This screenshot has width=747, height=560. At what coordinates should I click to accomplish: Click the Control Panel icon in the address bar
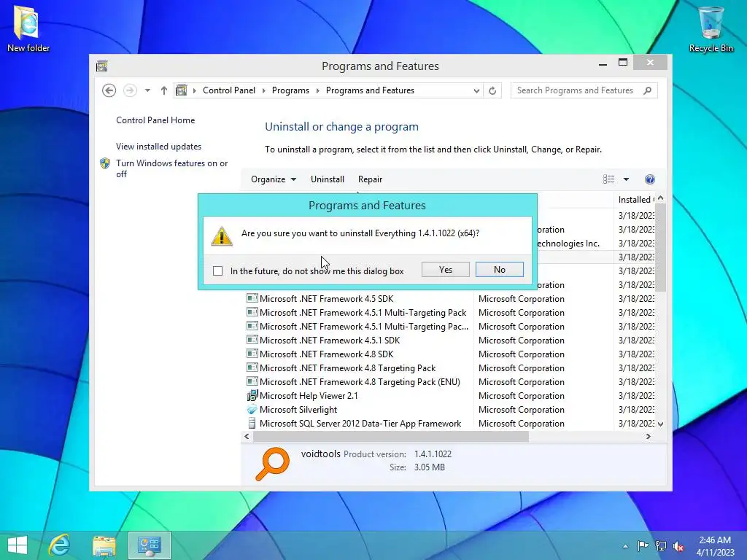(x=182, y=90)
